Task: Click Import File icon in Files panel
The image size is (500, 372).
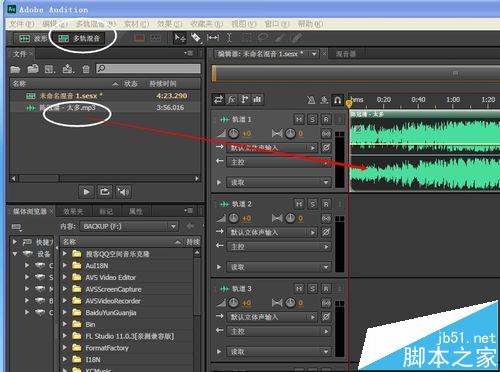Action: [x=33, y=69]
